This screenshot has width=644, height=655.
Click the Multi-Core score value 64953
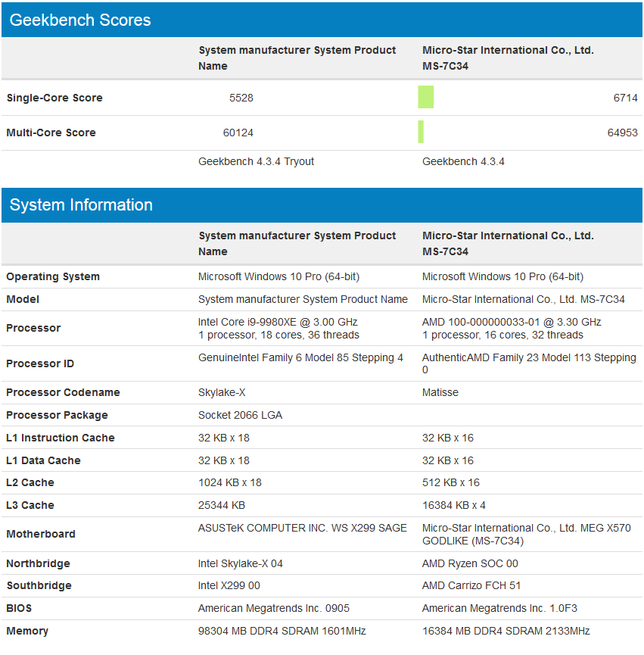pyautogui.click(x=622, y=133)
